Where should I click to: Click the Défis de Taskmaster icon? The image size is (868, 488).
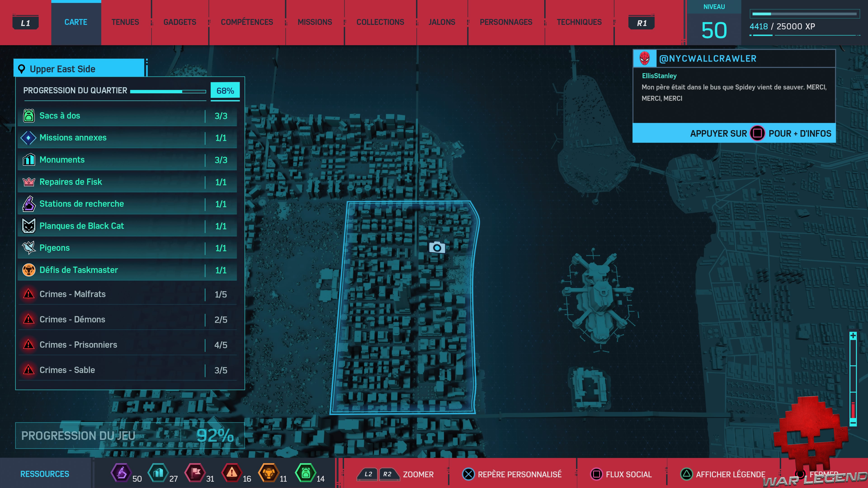tap(29, 270)
